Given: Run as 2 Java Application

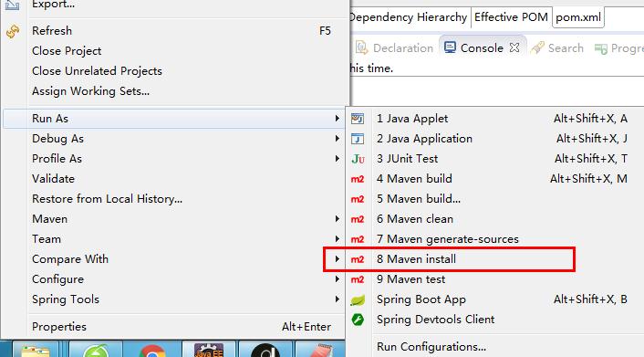Looking at the screenshot, I should (495, 139).
